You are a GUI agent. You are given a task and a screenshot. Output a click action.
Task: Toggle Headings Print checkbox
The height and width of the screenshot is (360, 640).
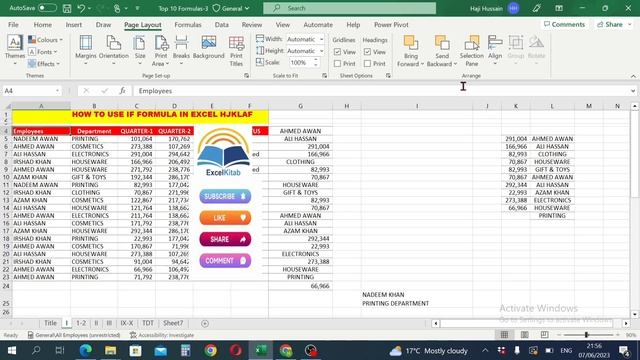(367, 64)
